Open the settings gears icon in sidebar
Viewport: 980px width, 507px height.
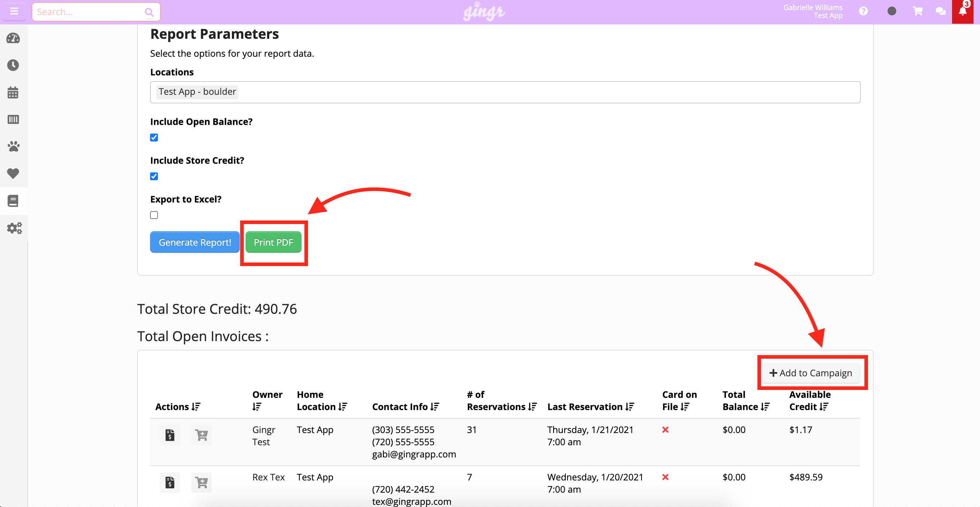pyautogui.click(x=14, y=228)
